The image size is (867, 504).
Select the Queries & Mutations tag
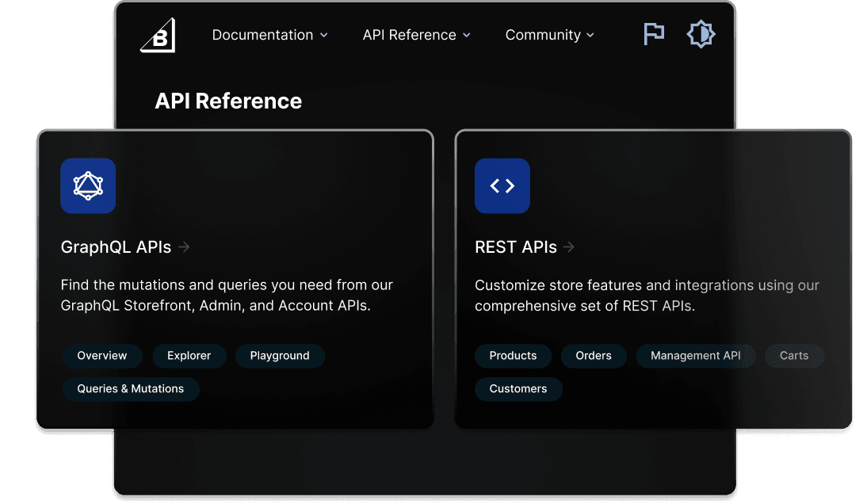[x=130, y=389]
